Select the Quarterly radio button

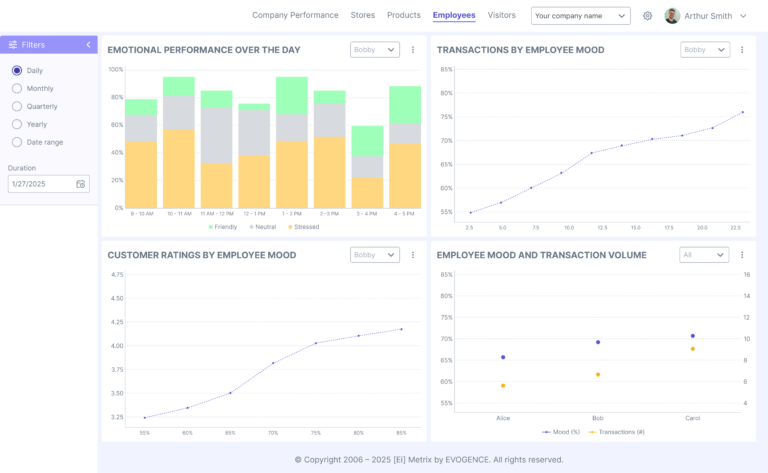point(17,106)
